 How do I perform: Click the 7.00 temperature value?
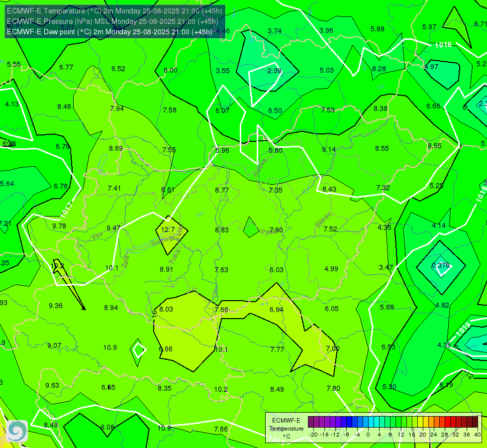(333, 348)
